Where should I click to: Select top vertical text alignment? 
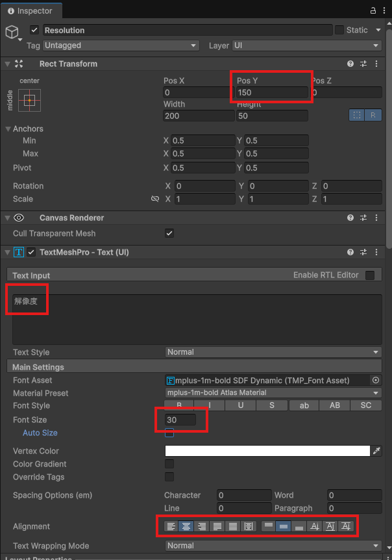269,526
